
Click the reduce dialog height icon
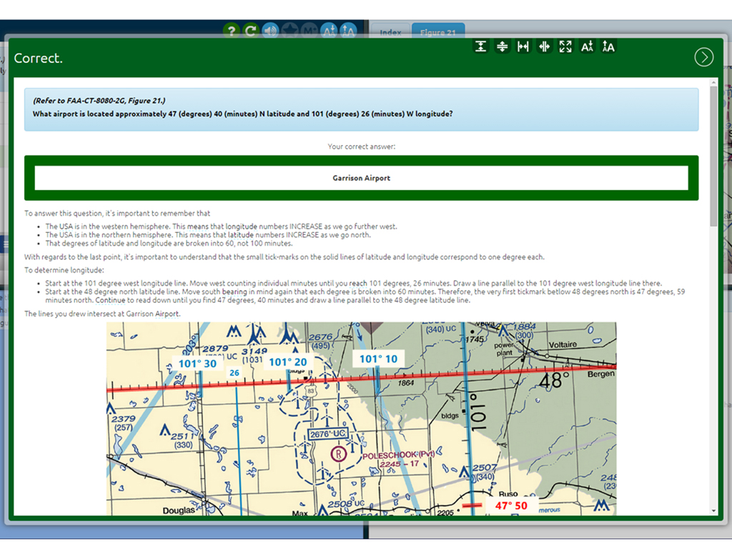point(503,46)
